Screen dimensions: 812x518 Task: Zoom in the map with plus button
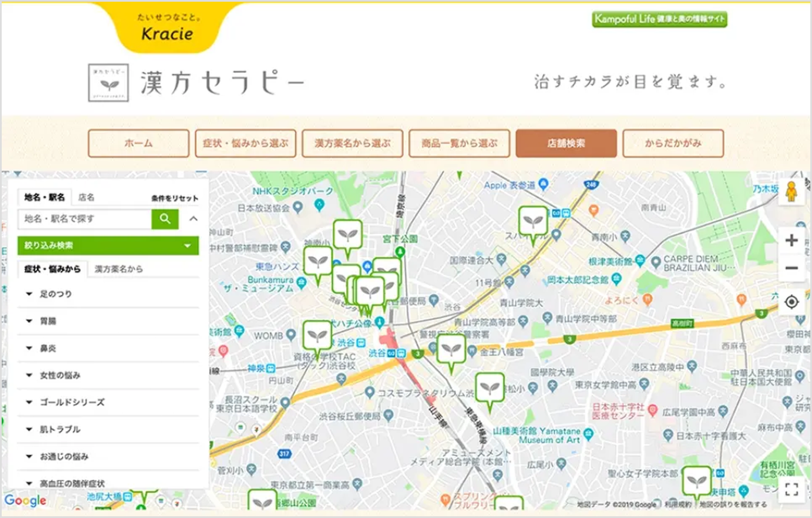tap(791, 240)
